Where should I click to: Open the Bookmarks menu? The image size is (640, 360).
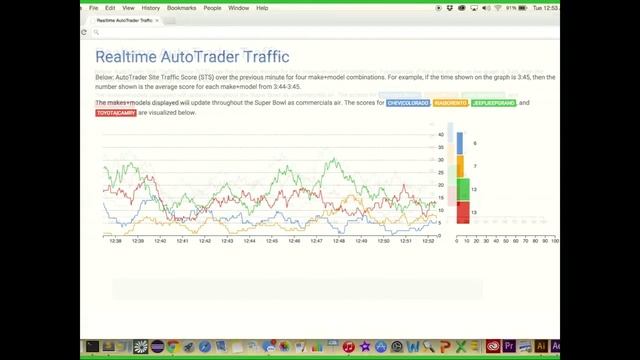tap(181, 8)
